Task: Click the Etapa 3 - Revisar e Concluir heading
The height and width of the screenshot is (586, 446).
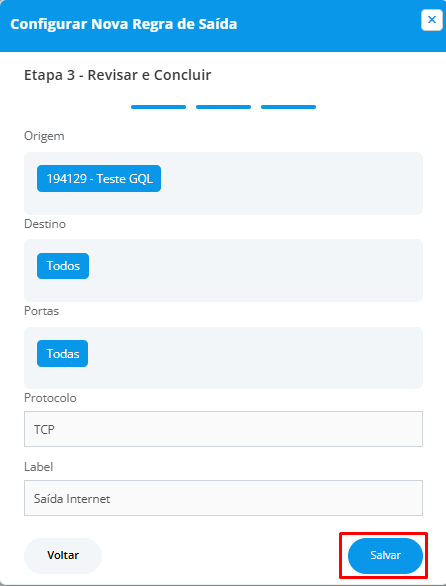Action: (x=117, y=75)
